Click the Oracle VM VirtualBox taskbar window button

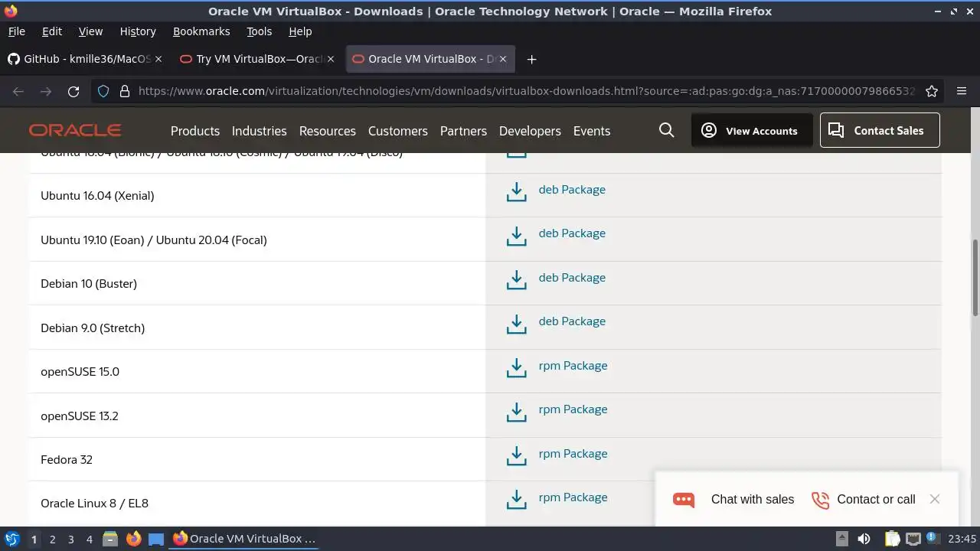244,539
